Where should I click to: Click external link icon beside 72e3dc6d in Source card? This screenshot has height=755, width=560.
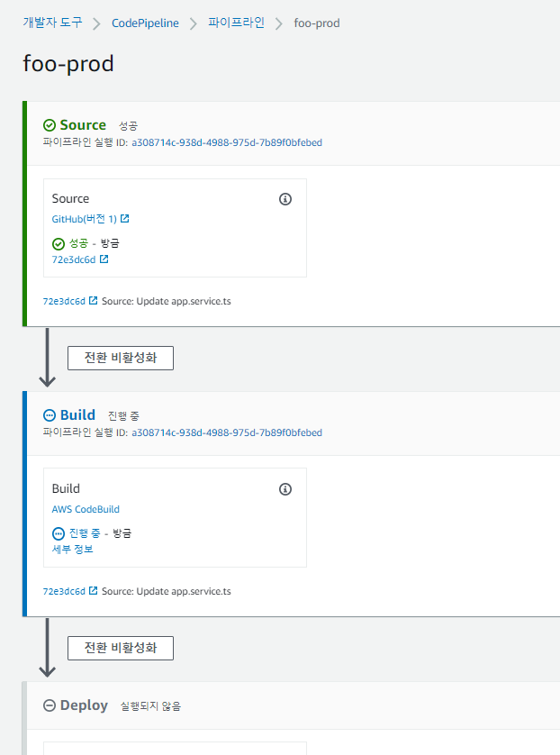point(104,259)
